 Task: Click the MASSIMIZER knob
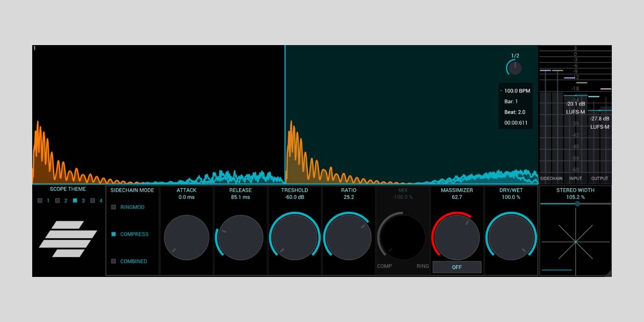tap(457, 238)
